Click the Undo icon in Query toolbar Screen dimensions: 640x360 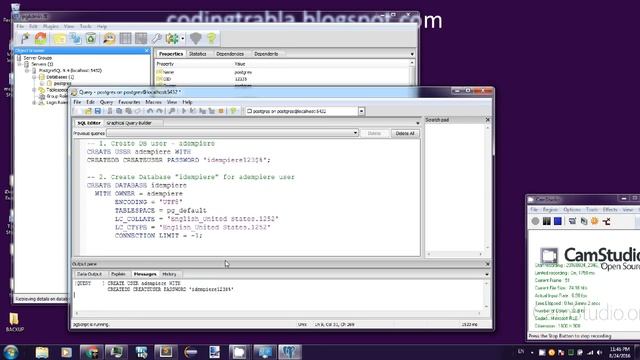(150, 111)
